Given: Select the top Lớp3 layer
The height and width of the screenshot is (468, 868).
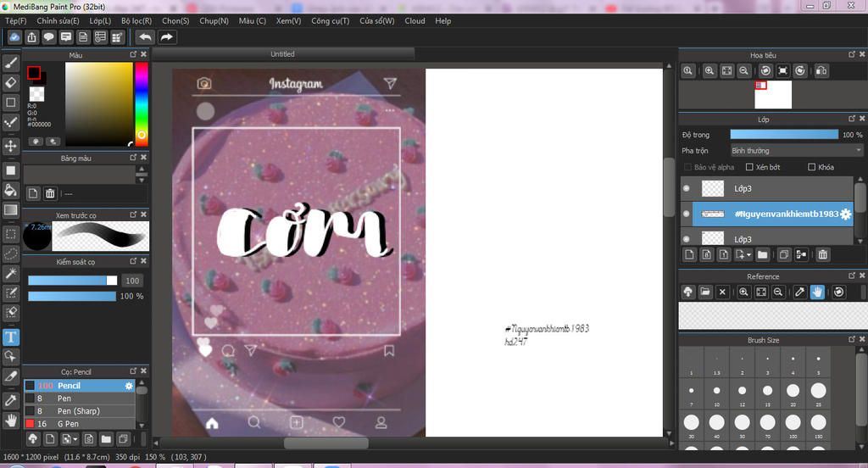Looking at the screenshot, I should coord(767,188).
